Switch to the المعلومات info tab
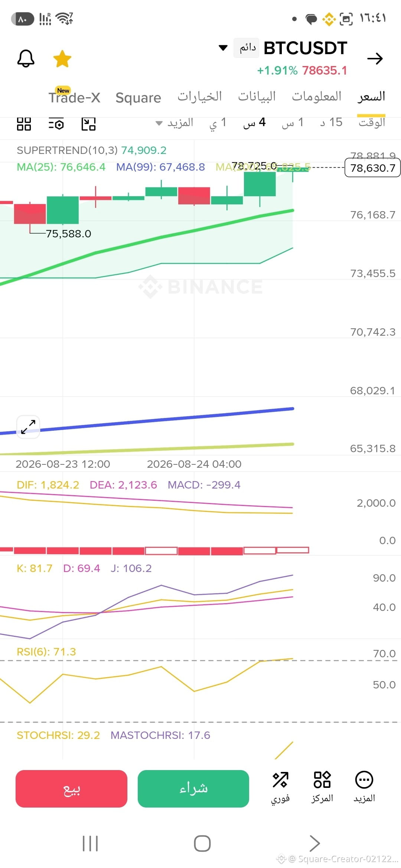The height and width of the screenshot is (868, 401). pos(316,96)
